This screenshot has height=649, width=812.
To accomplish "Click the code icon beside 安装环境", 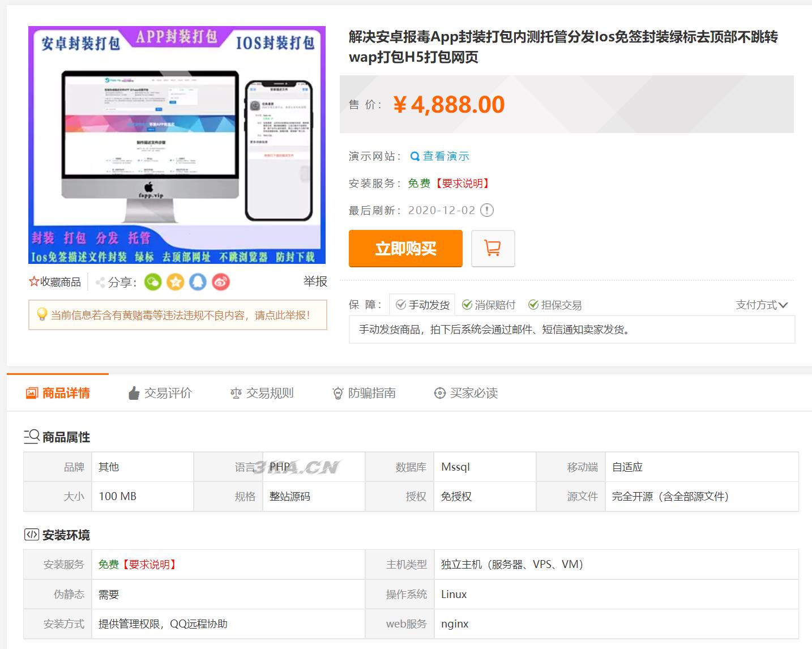I will pos(31,534).
